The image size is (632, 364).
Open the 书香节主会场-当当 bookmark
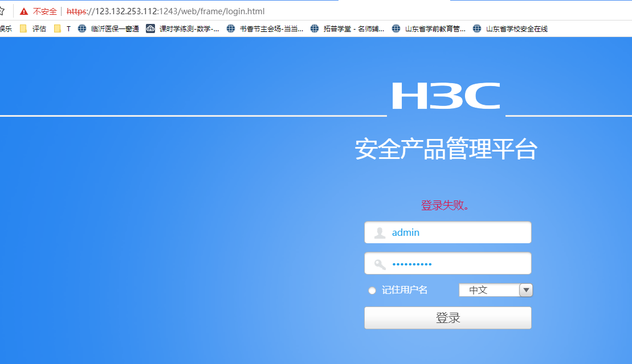265,28
